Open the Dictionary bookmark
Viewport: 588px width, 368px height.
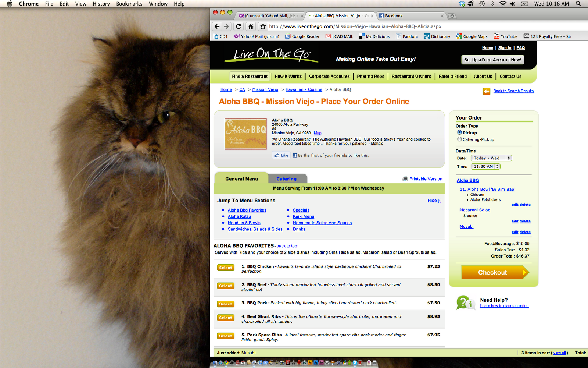437,36
